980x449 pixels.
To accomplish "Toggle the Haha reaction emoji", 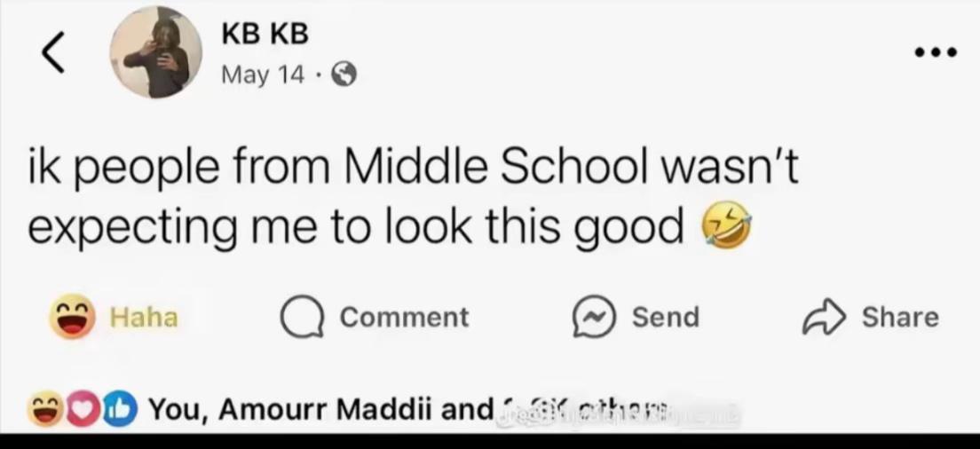I will pyautogui.click(x=73, y=317).
